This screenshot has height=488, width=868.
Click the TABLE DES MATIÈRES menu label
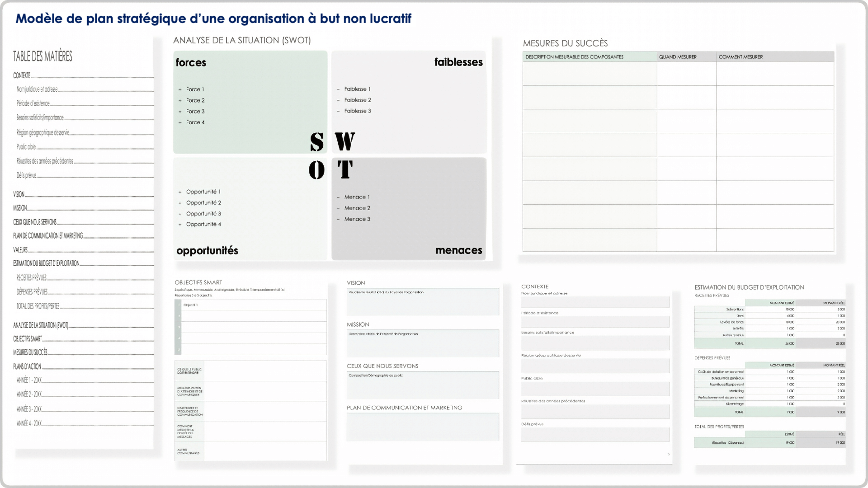[x=42, y=56]
